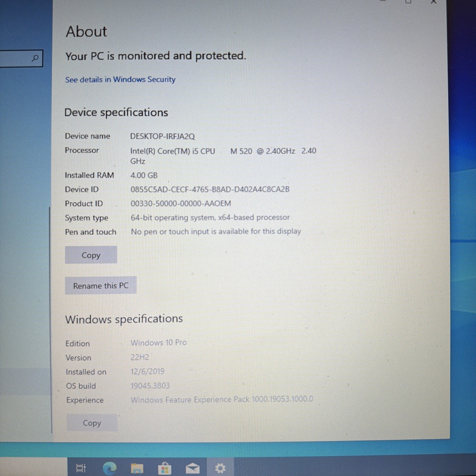Click the Edition label
The width and height of the screenshot is (476, 476).
point(78,343)
